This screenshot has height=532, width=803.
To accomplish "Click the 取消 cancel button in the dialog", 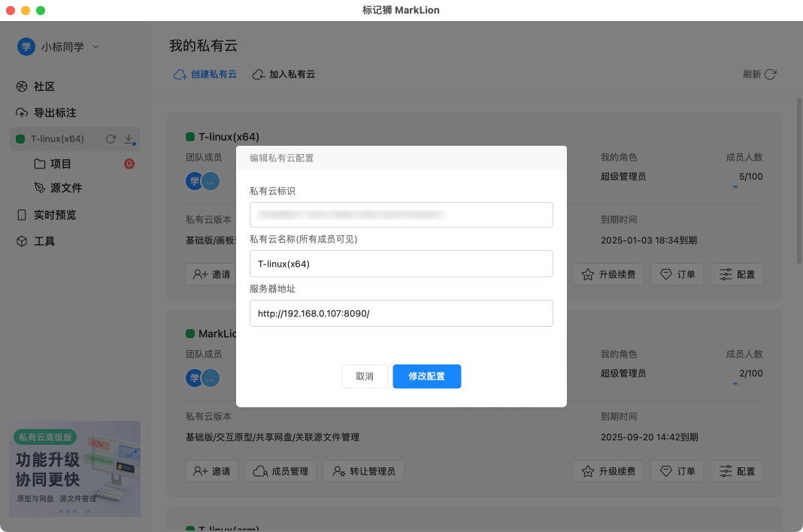I will pos(365,376).
